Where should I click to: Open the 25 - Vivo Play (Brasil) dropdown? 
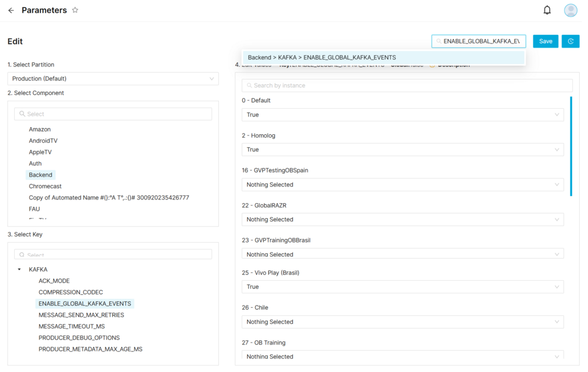pos(402,287)
